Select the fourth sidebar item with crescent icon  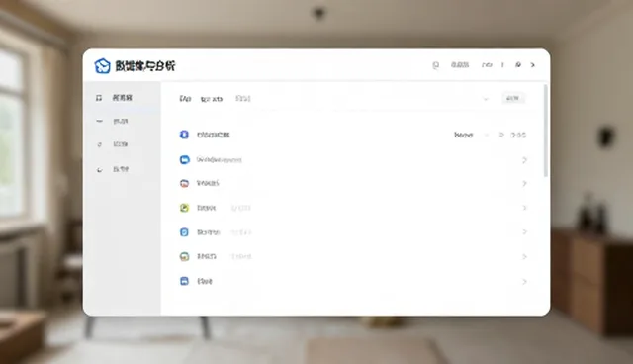coord(121,169)
